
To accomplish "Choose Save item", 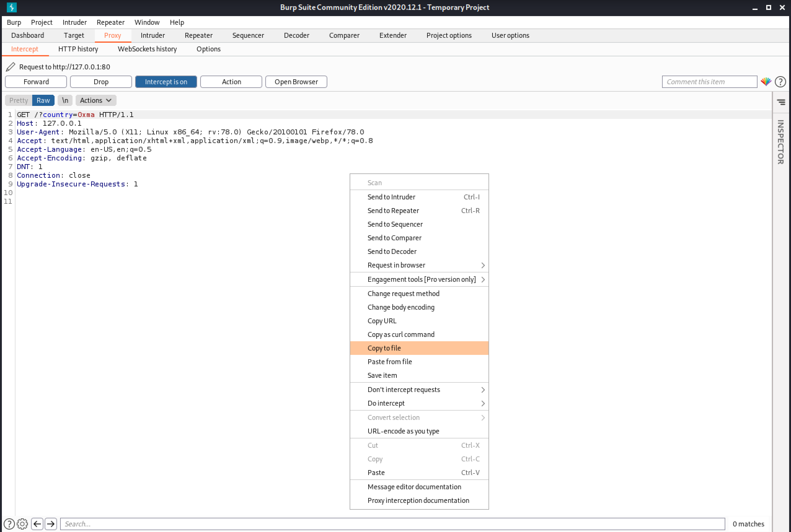I will point(419,375).
